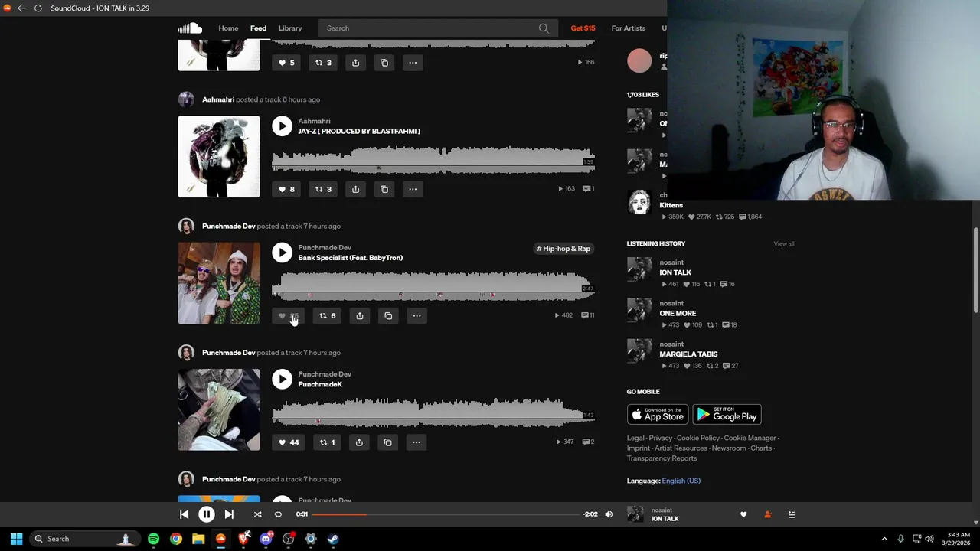Open the volume control in player bar

coord(609,514)
